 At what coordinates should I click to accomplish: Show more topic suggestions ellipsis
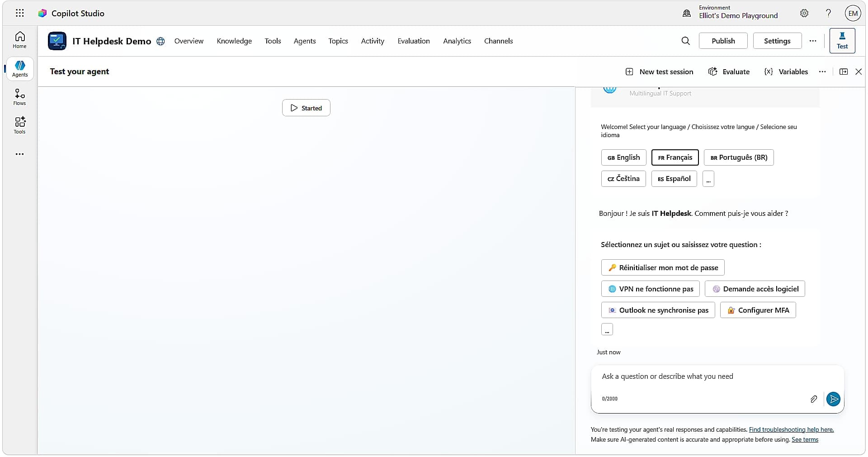pos(607,329)
